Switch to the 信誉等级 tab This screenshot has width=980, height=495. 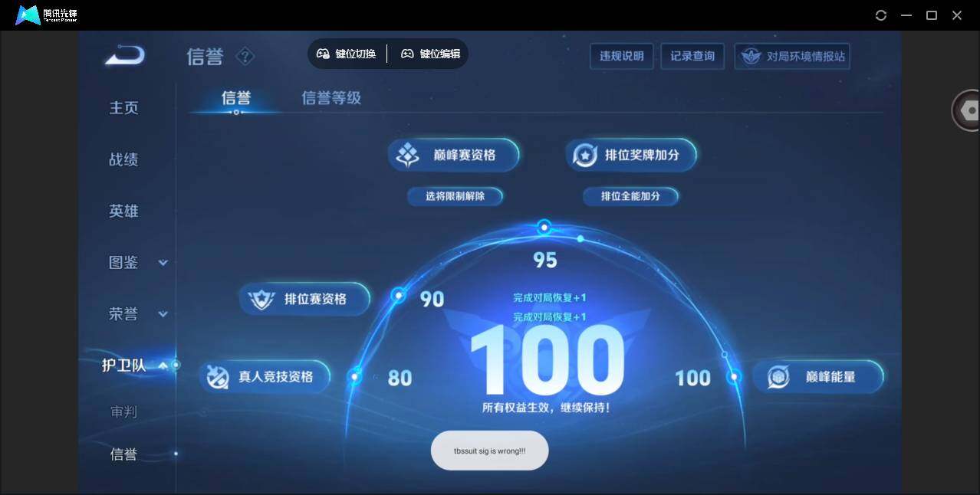point(331,98)
